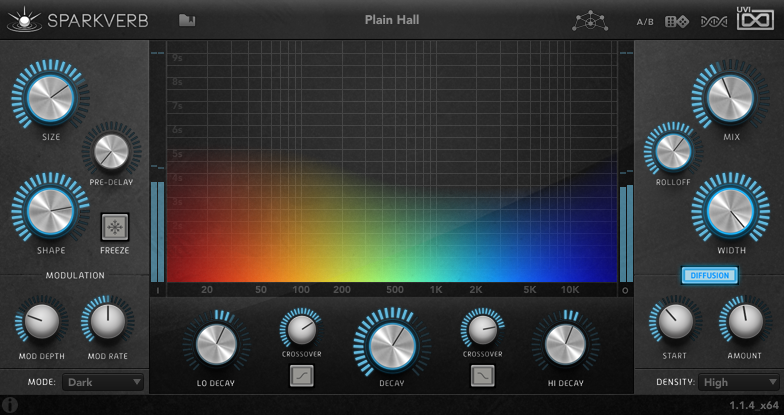784x415 pixels.
Task: Click the low Crossover knob
Action: pos(302,330)
